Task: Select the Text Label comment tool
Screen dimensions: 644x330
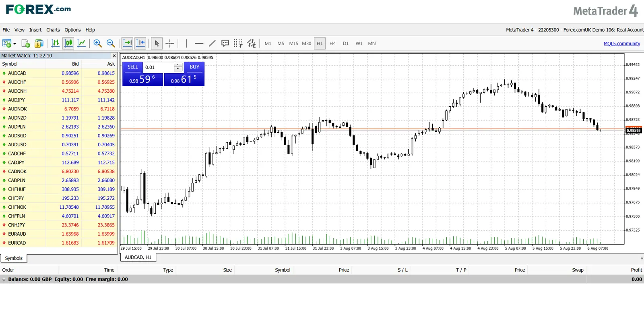Action: pos(225,44)
